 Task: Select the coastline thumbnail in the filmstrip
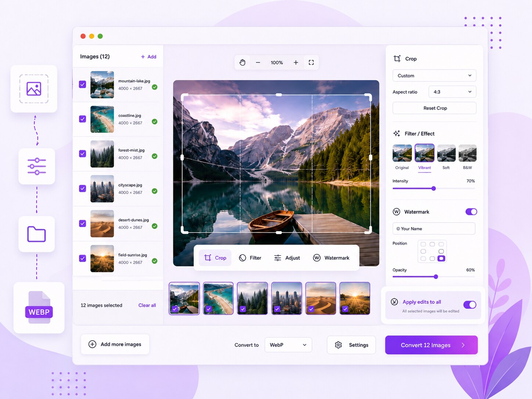(218, 298)
